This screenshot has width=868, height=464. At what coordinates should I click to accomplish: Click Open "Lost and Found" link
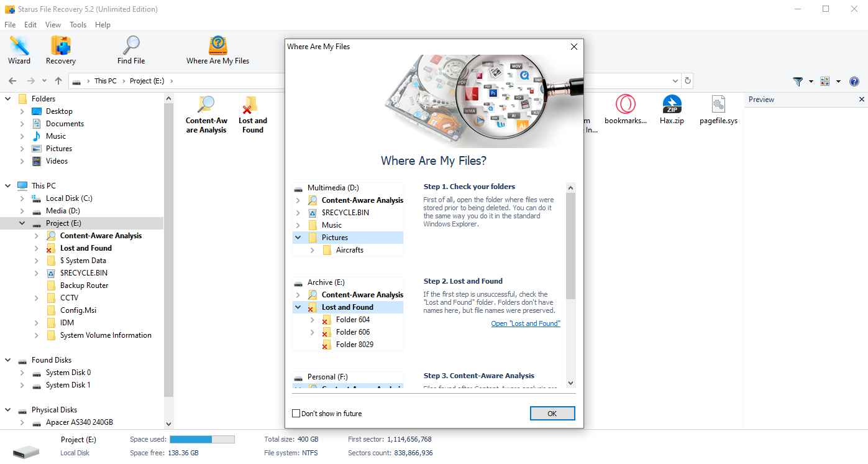coord(526,323)
